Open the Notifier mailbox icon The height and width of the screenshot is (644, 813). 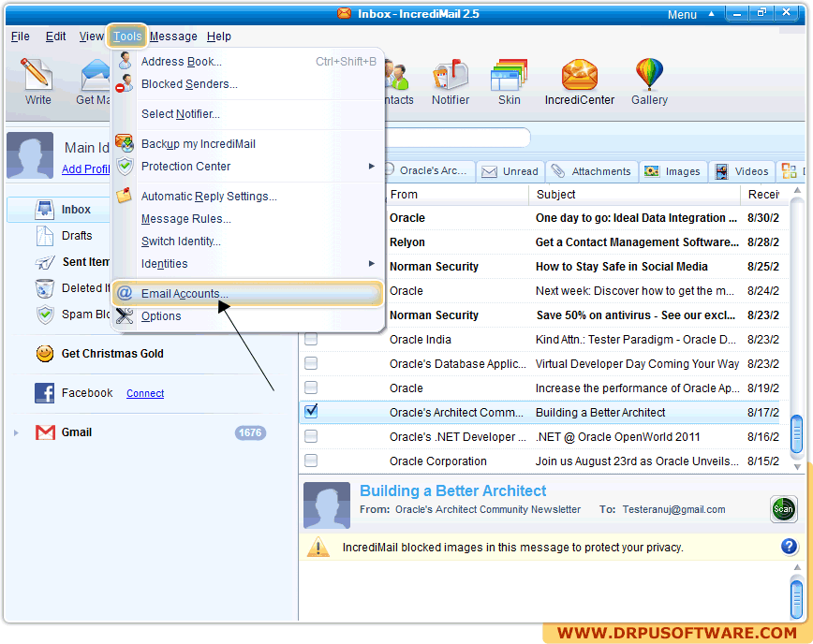450,75
